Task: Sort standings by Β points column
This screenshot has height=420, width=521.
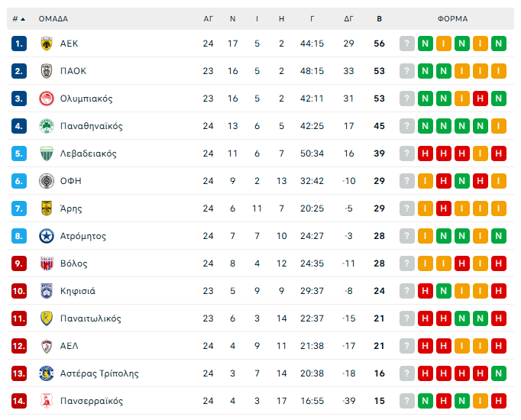Action: point(379,18)
